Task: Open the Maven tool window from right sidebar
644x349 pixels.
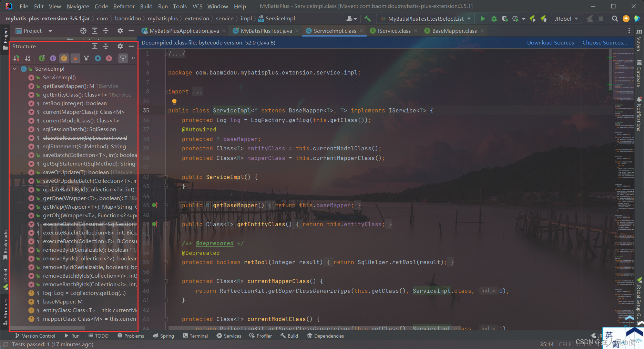Action: coord(639,40)
